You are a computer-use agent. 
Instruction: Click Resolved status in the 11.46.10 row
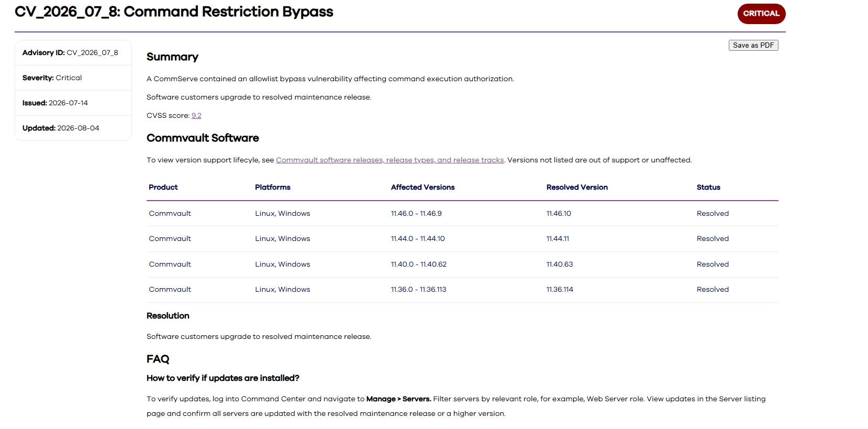click(x=713, y=214)
